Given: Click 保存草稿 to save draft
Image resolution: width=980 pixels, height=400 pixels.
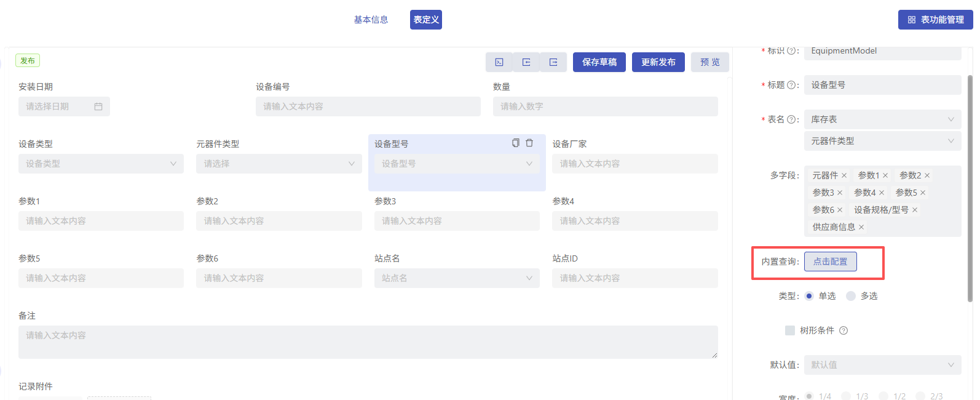Looking at the screenshot, I should tap(599, 62).
